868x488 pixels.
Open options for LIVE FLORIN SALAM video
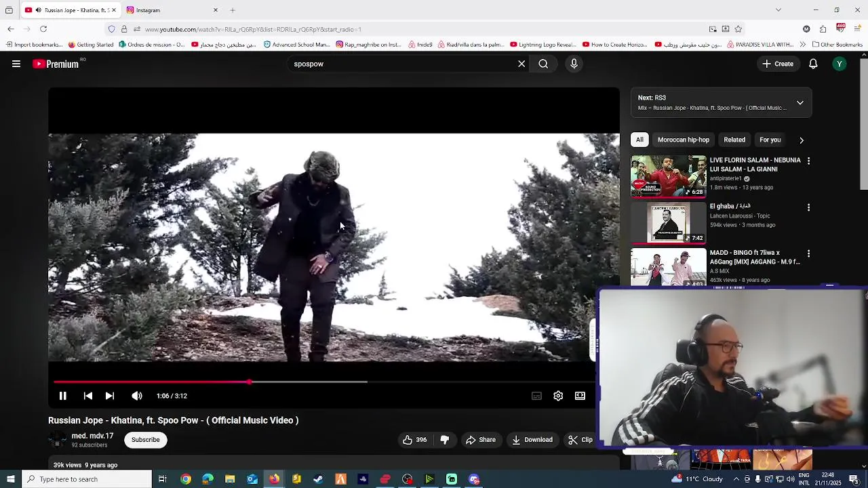(808, 161)
